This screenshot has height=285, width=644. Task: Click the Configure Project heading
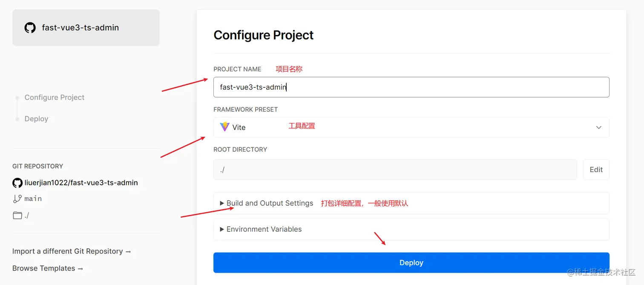click(x=263, y=35)
